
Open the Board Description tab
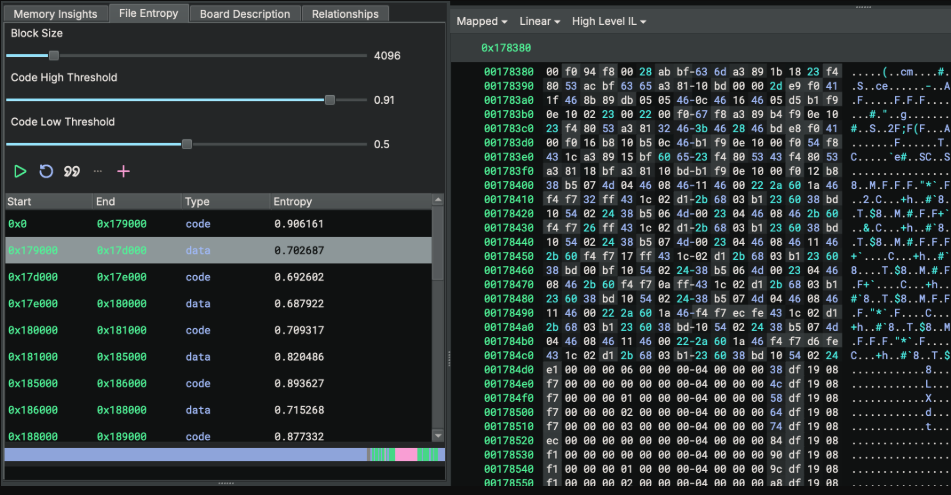[x=245, y=14]
